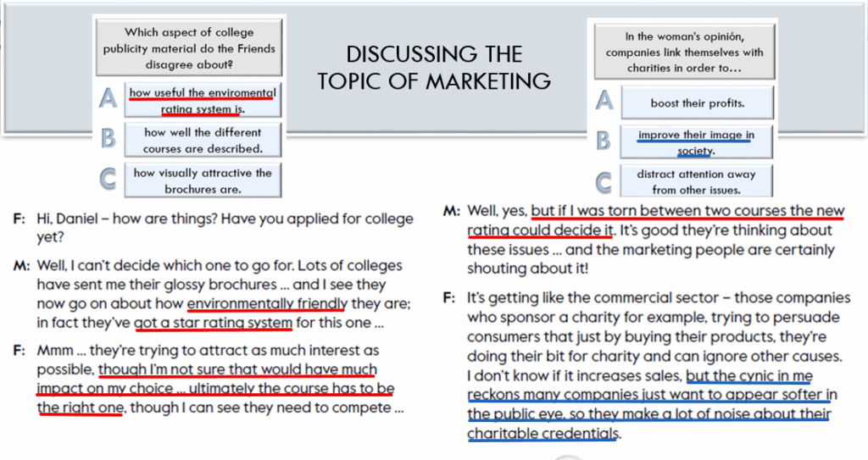This screenshot has height=460, width=868.
Task: Click the line 'It's getting like the commercial sector'
Action: [x=593, y=298]
